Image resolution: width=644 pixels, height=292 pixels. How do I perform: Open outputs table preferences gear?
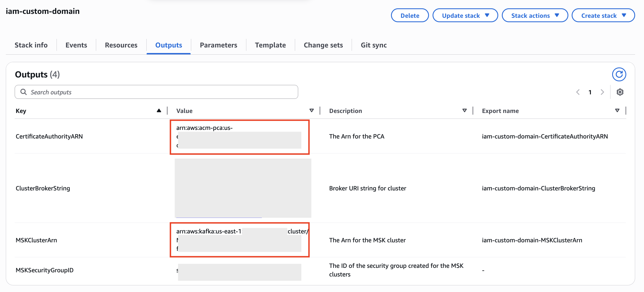click(x=620, y=92)
